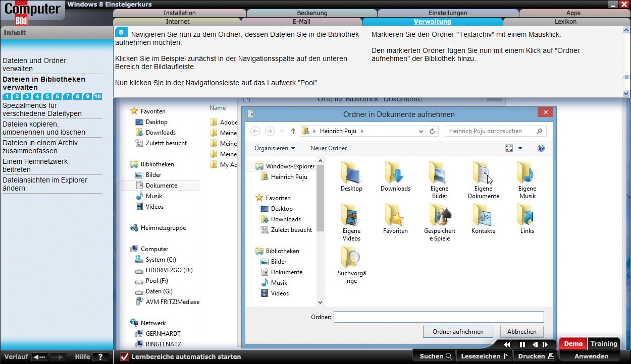Screen dimensions: 631x364
Task: Open recent locations dropdown next to Forward
Action: [x=282, y=131]
